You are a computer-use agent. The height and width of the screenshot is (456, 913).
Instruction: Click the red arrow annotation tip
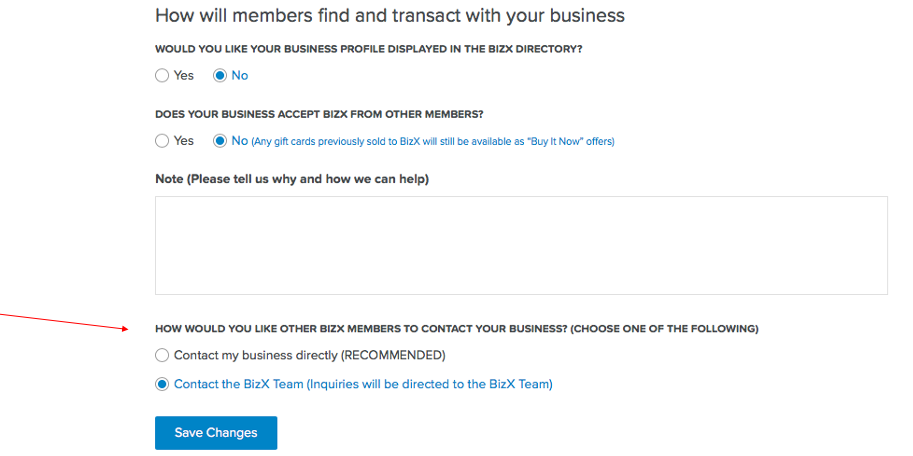(x=126, y=329)
